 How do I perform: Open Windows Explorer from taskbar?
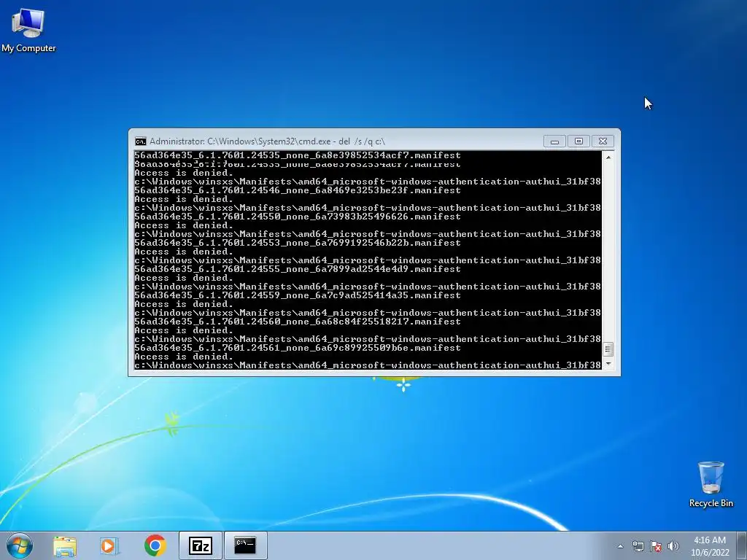point(65,545)
